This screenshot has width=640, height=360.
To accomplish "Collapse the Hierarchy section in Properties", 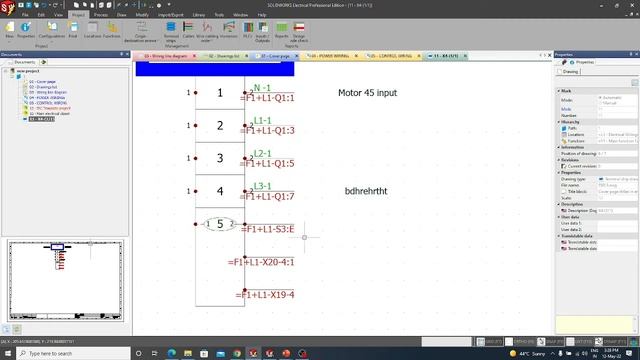I will 559,122.
